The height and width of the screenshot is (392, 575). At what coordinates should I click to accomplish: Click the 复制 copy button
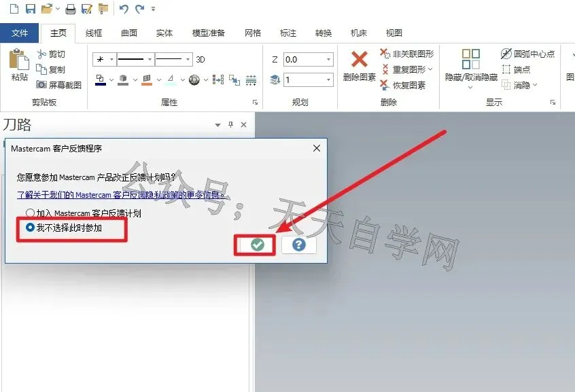click(x=51, y=69)
